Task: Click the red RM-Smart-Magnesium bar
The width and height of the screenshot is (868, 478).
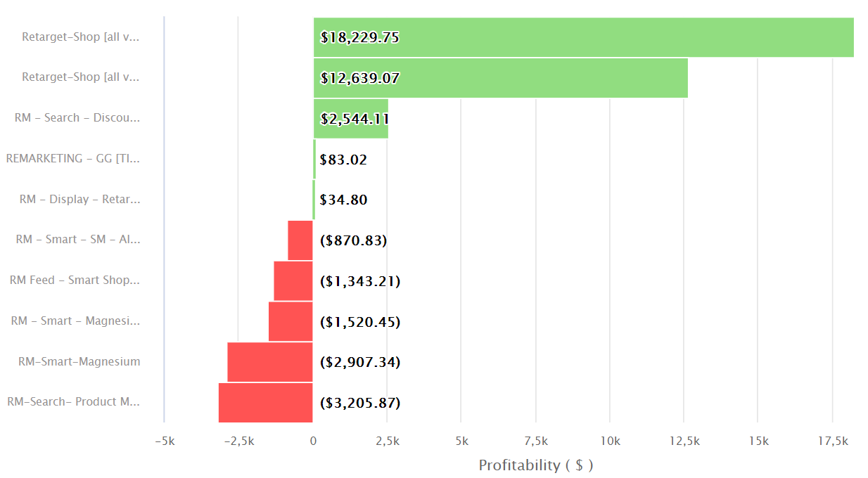Action: (269, 362)
